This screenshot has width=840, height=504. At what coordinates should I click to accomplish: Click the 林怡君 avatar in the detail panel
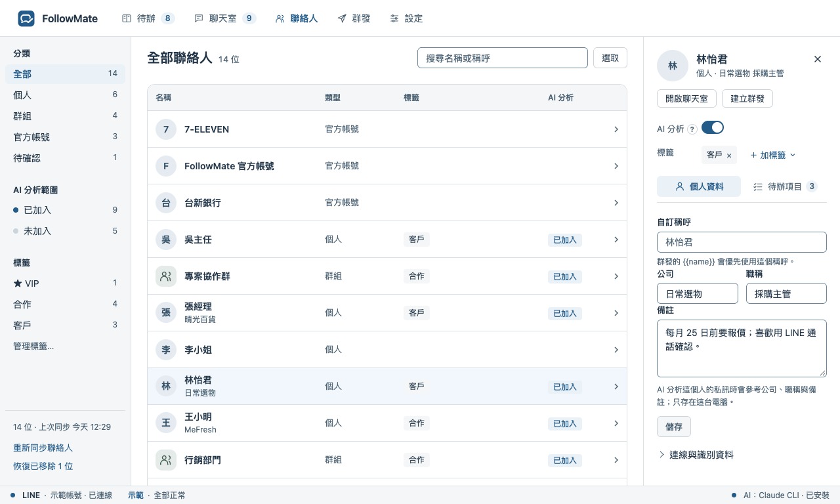point(673,66)
